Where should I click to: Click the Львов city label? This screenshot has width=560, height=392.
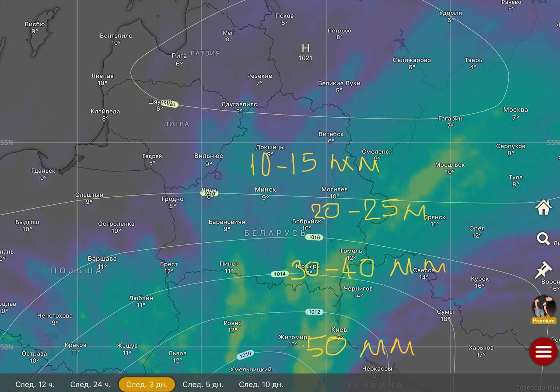[177, 353]
